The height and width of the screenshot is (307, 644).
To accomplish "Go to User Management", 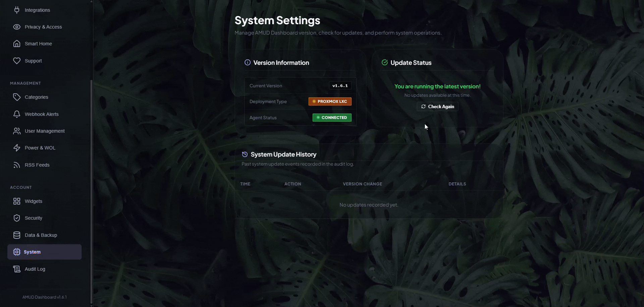I will pyautogui.click(x=44, y=131).
